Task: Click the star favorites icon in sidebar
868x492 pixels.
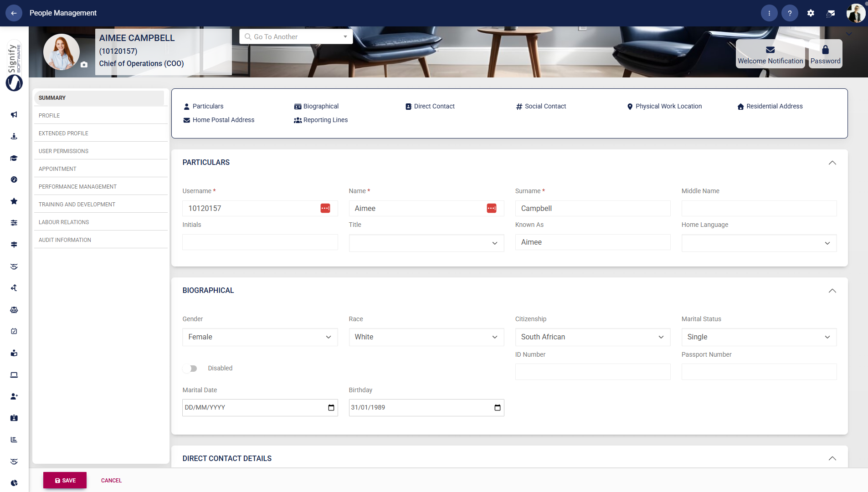Action: point(14,201)
